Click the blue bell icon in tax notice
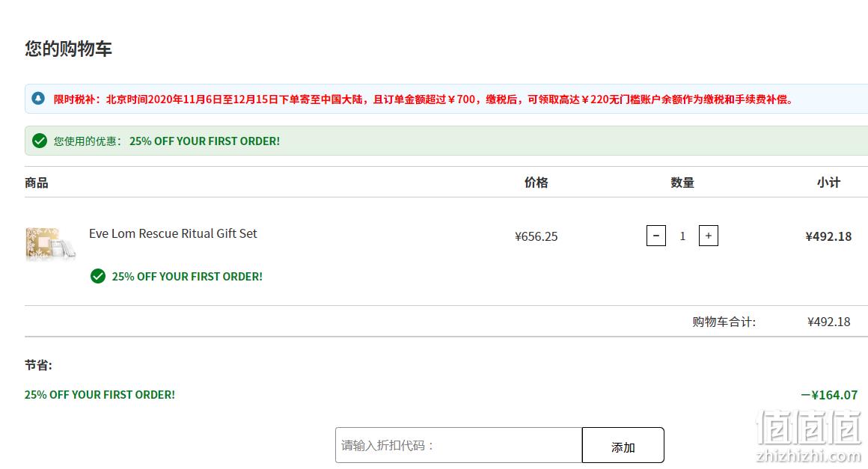The image size is (868, 469). point(38,99)
